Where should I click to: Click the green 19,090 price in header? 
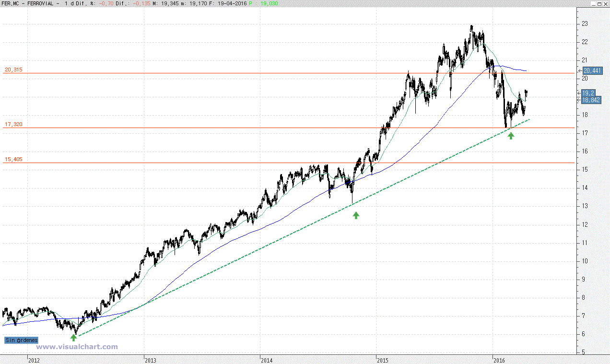pyautogui.click(x=269, y=3)
